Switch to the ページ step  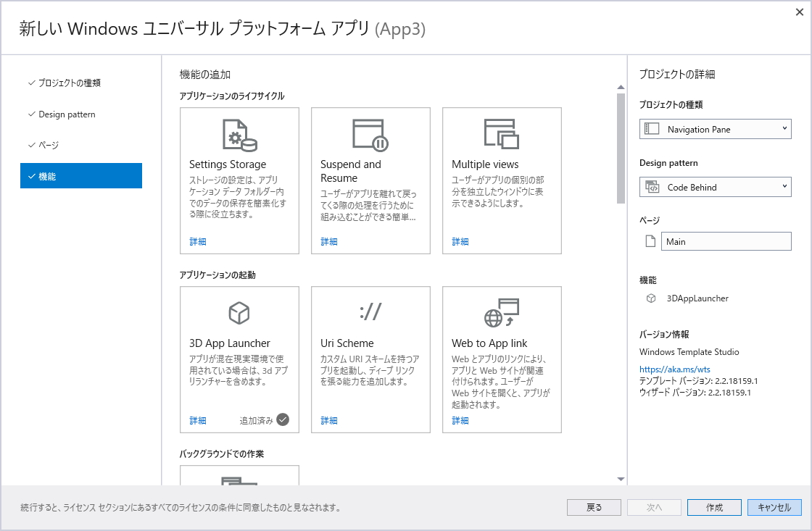click(x=48, y=144)
